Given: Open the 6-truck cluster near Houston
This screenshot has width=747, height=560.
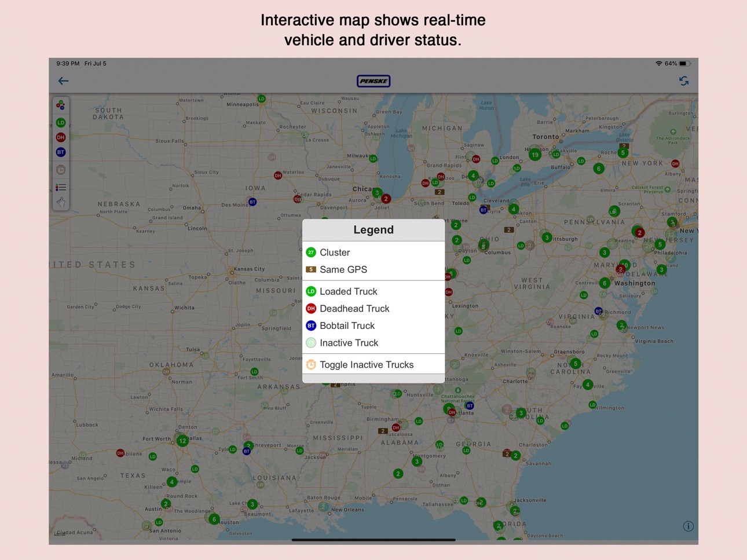Looking at the screenshot, I should tap(214, 519).
